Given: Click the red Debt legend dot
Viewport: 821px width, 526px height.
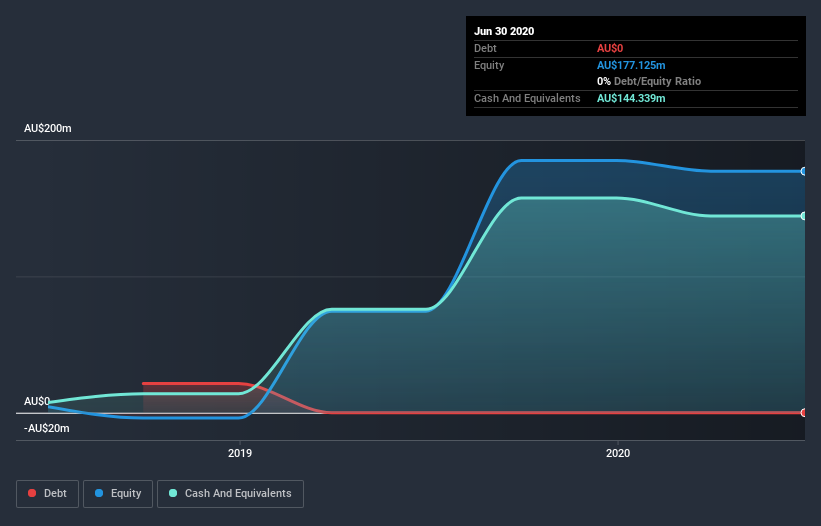Looking at the screenshot, I should click(32, 493).
